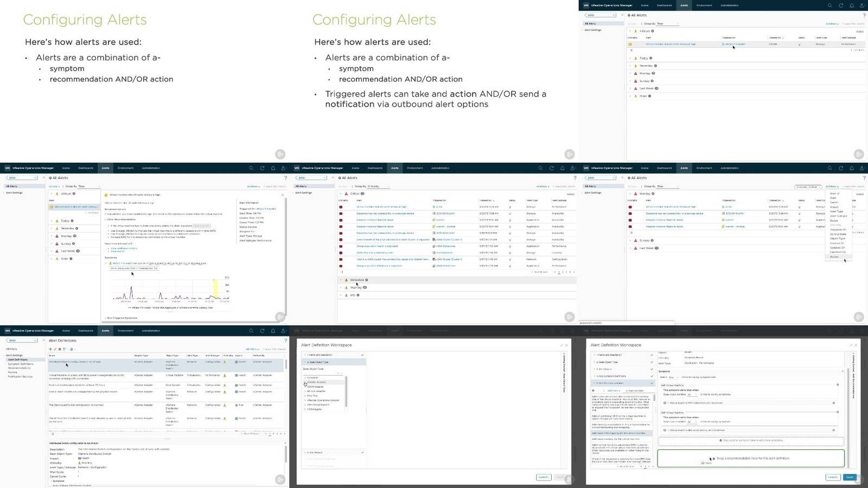Open the notifications bell on the Alert Definitions screen

pyautogui.click(x=273, y=331)
